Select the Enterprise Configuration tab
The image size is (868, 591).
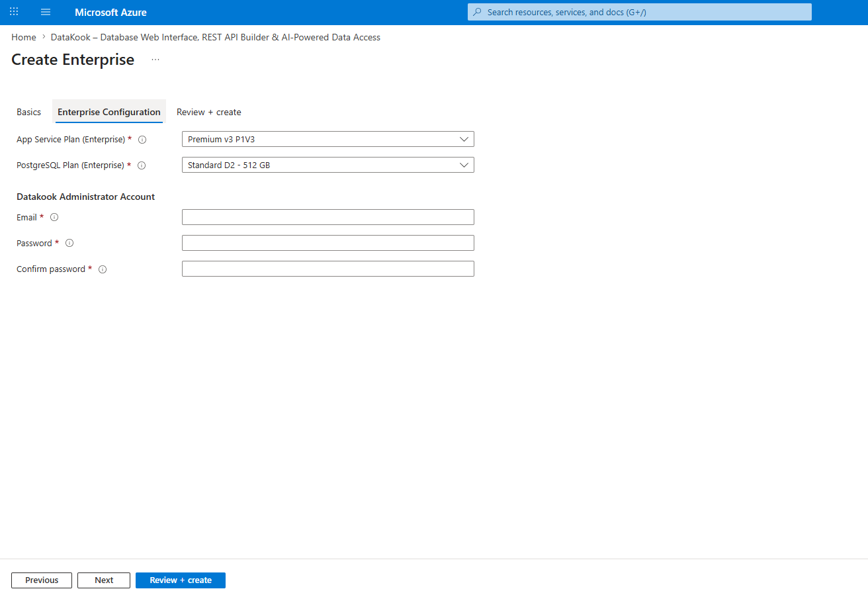click(109, 112)
